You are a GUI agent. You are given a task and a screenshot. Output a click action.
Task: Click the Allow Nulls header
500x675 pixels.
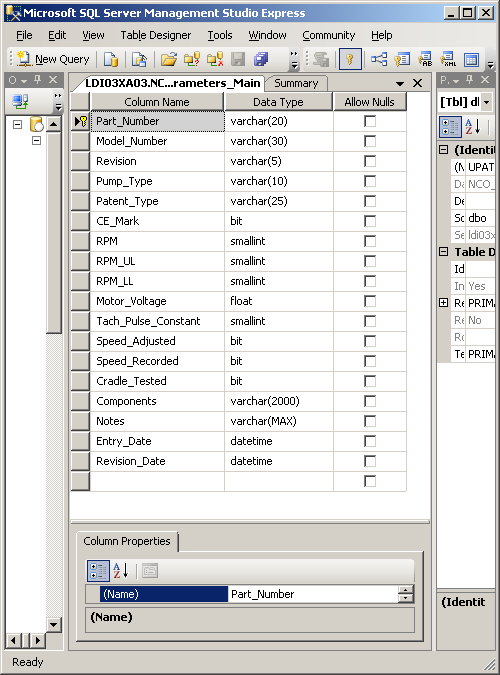tap(370, 102)
